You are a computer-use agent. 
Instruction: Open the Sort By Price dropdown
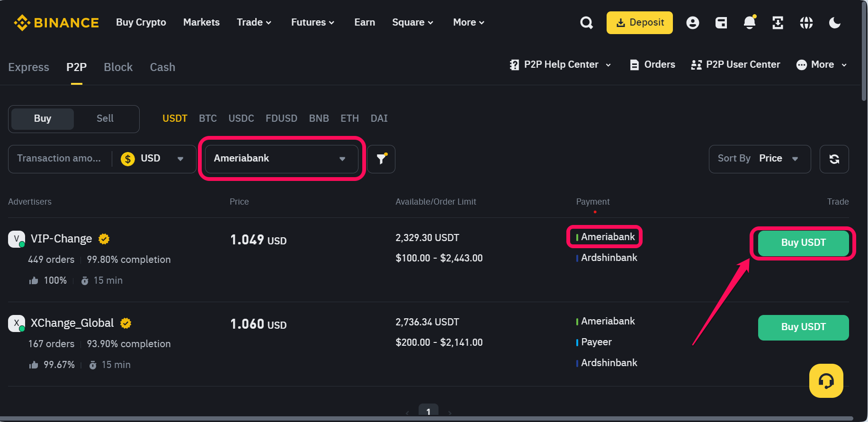click(x=760, y=159)
